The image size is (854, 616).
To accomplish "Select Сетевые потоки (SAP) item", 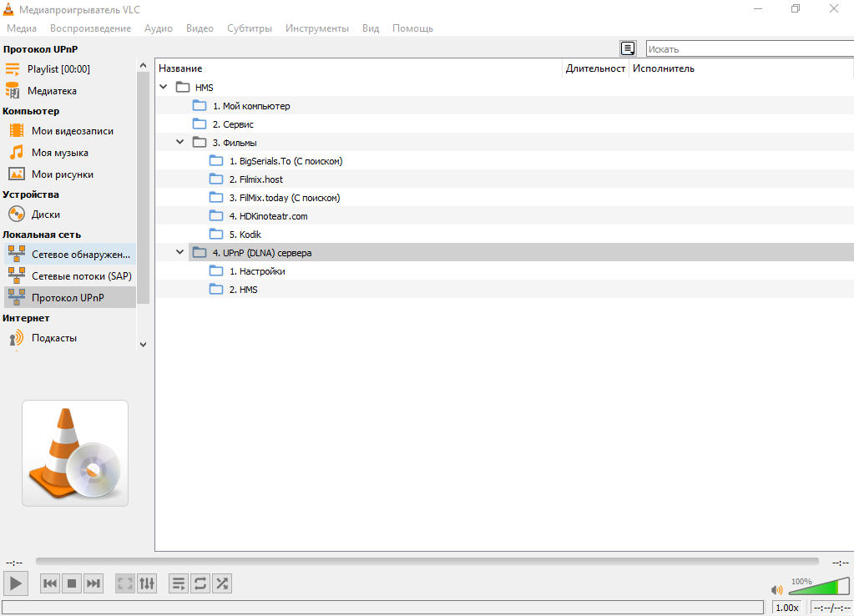I will [70, 276].
